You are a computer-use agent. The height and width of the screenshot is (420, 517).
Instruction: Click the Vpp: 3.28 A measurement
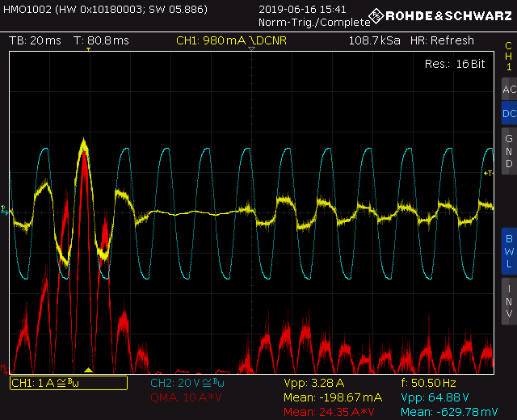pyautogui.click(x=314, y=383)
